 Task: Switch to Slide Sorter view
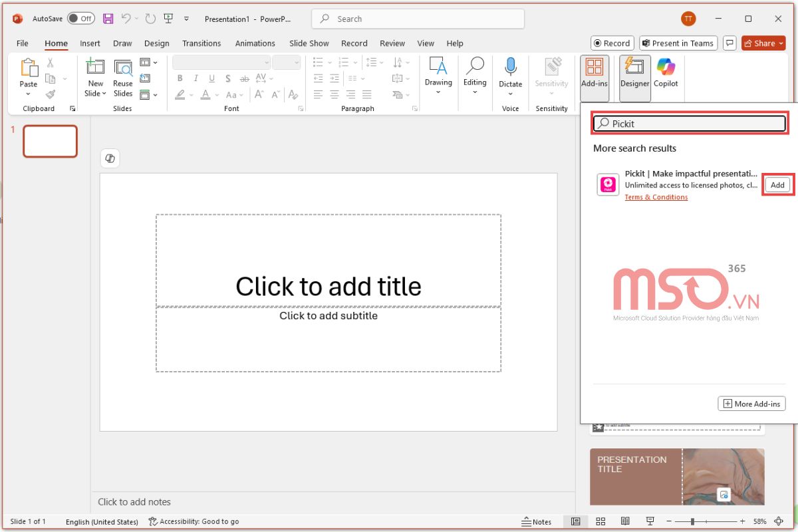[600, 521]
